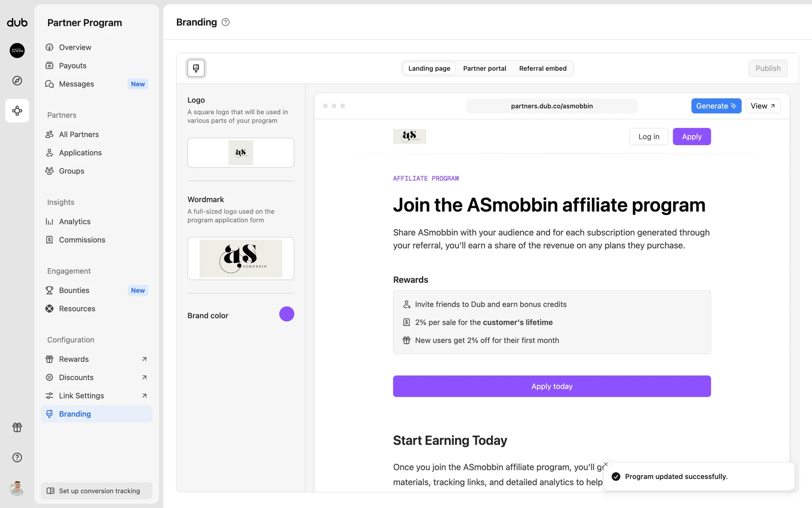Switch to the Partner portal tab
The image size is (812, 508).
(484, 69)
